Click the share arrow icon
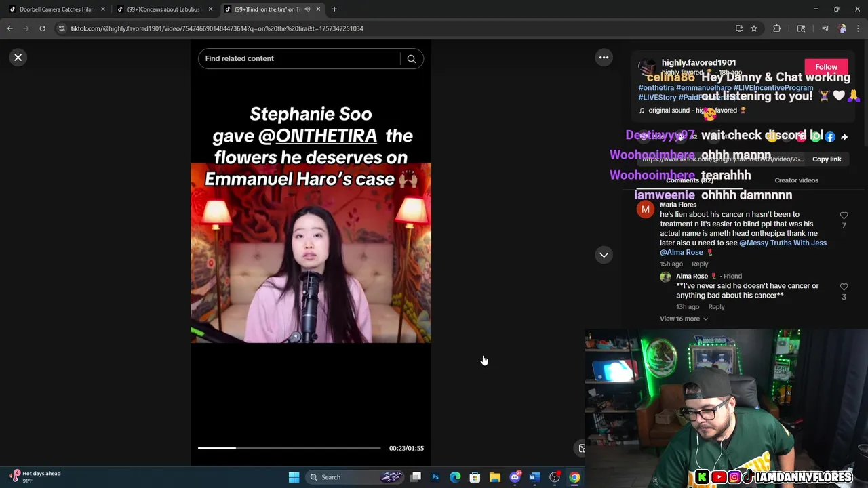 click(x=844, y=137)
